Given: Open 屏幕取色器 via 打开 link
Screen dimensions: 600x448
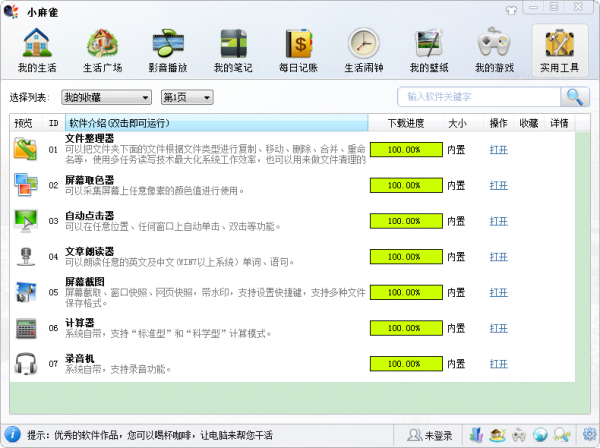Looking at the screenshot, I should [x=499, y=186].
